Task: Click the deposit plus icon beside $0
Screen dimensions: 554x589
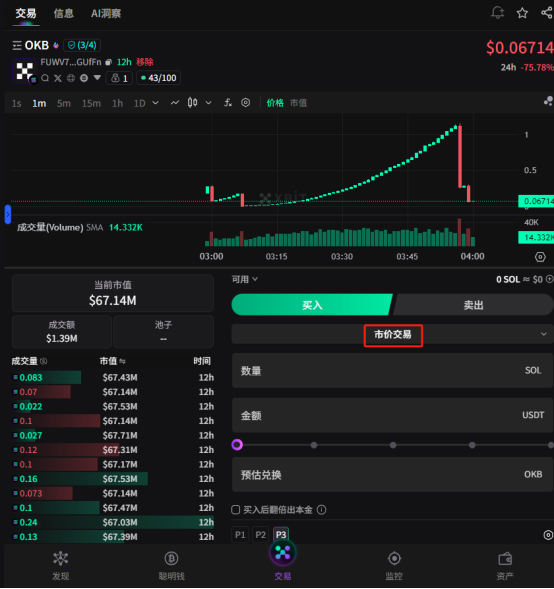Action: coord(549,279)
